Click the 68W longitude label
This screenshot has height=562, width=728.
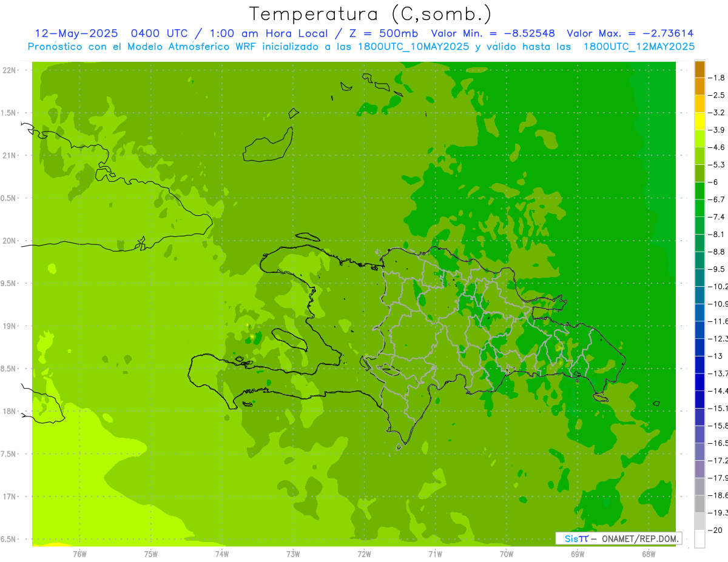point(649,554)
